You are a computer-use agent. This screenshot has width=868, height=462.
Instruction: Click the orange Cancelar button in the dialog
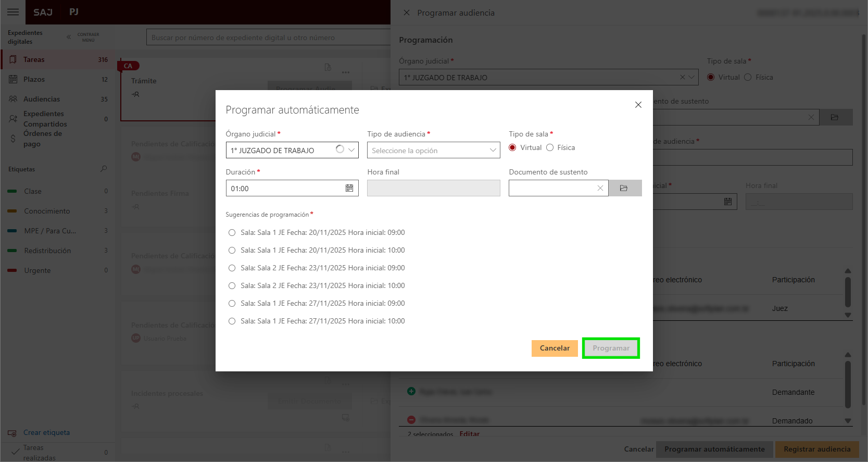tap(555, 348)
